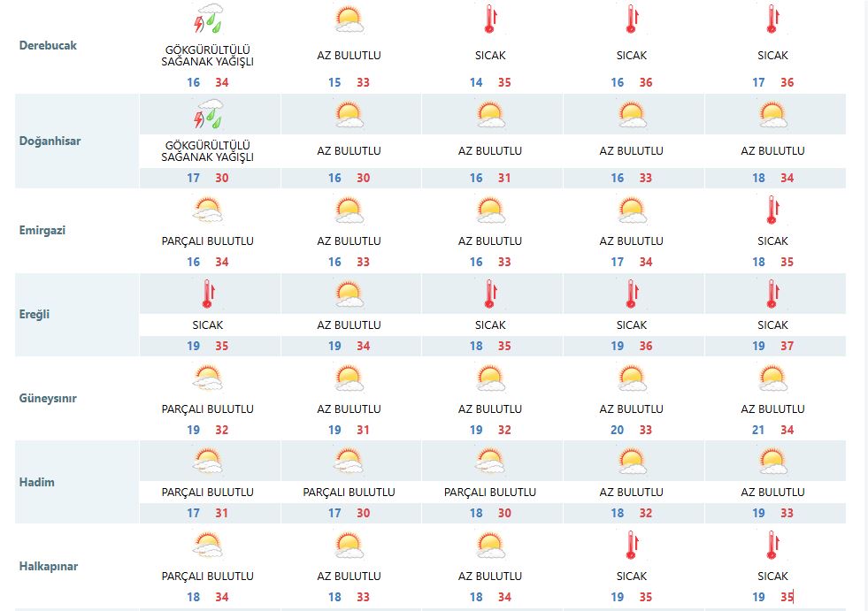868x611 pixels.
Task: Select Güneysınır sun icon above 19 31
Action: click(x=349, y=378)
